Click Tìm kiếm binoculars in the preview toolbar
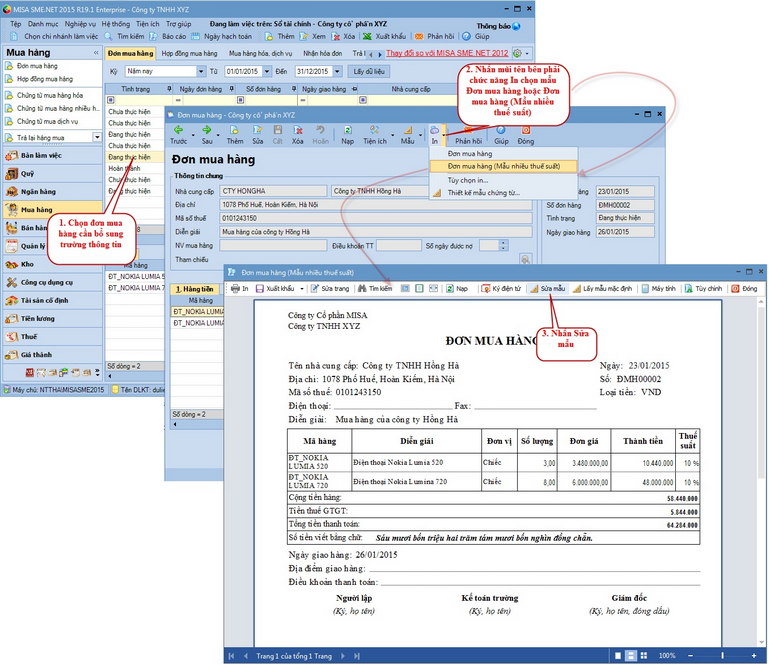This screenshot has width=769, height=665. pyautogui.click(x=375, y=288)
